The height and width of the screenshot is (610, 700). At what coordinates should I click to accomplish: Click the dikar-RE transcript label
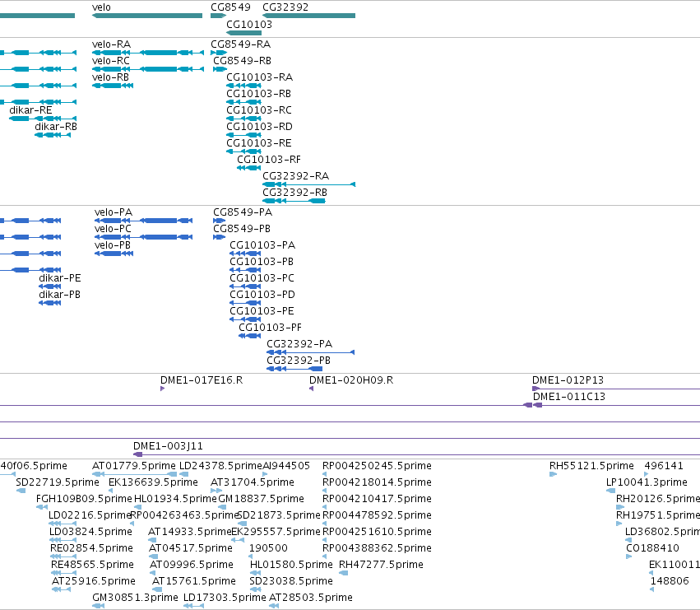[x=30, y=110]
